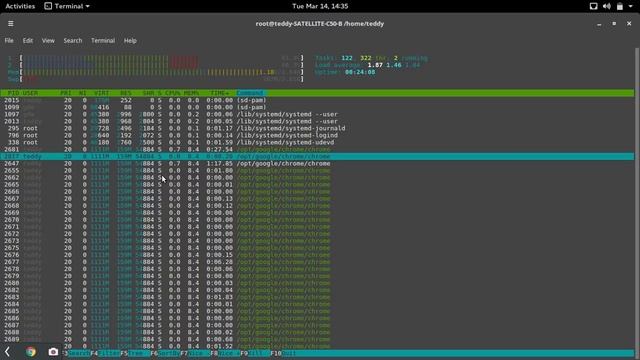
Task: Select the systemd-journald process row
Action: (317, 128)
